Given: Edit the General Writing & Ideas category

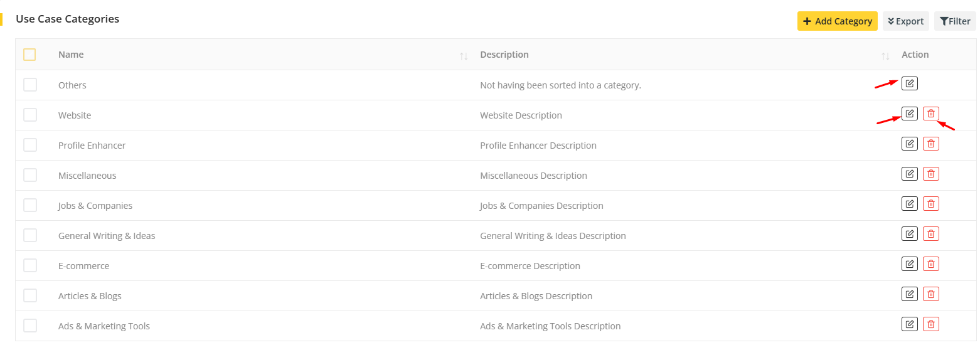Looking at the screenshot, I should (909, 234).
